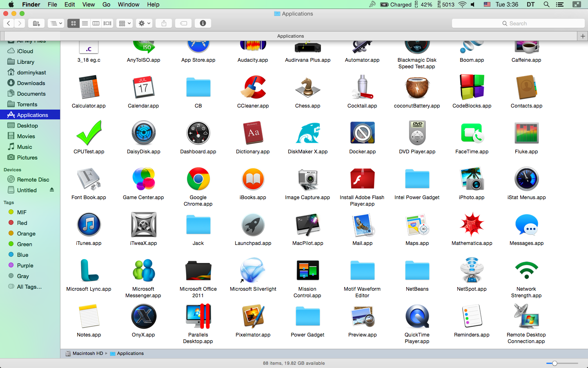Go forward with the forward arrow
588x368 pixels.
tap(19, 23)
